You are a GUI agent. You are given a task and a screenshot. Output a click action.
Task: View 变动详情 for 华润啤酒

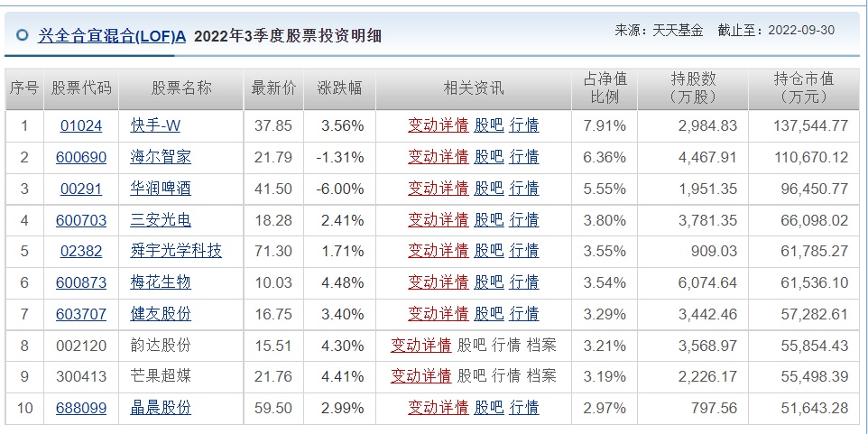(x=438, y=189)
